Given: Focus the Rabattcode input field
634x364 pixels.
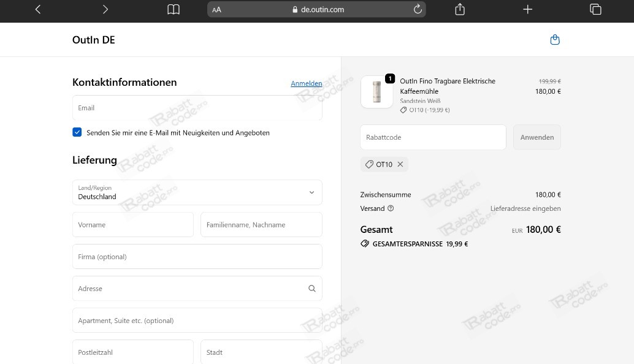Looking at the screenshot, I should [x=433, y=137].
